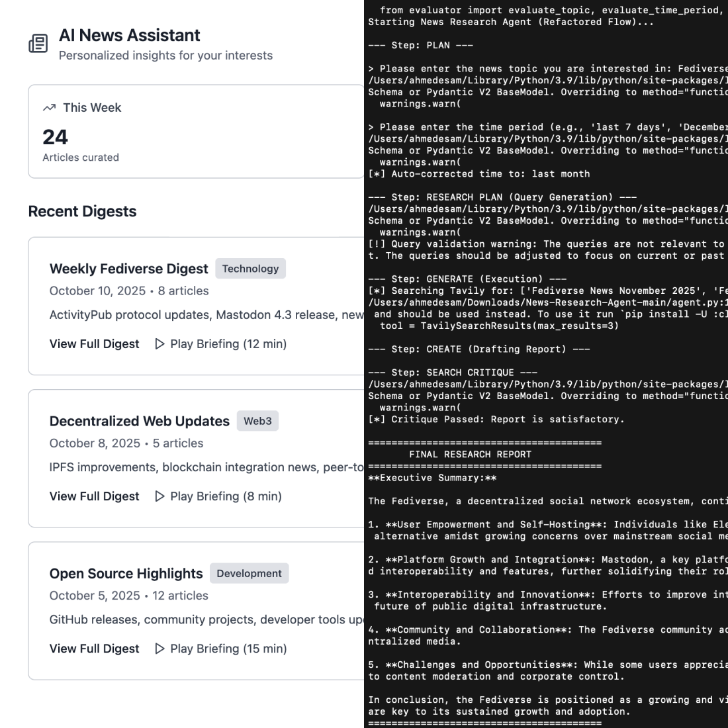Click the FINAL RESEARCH REPORT heading in terminal

point(470,455)
